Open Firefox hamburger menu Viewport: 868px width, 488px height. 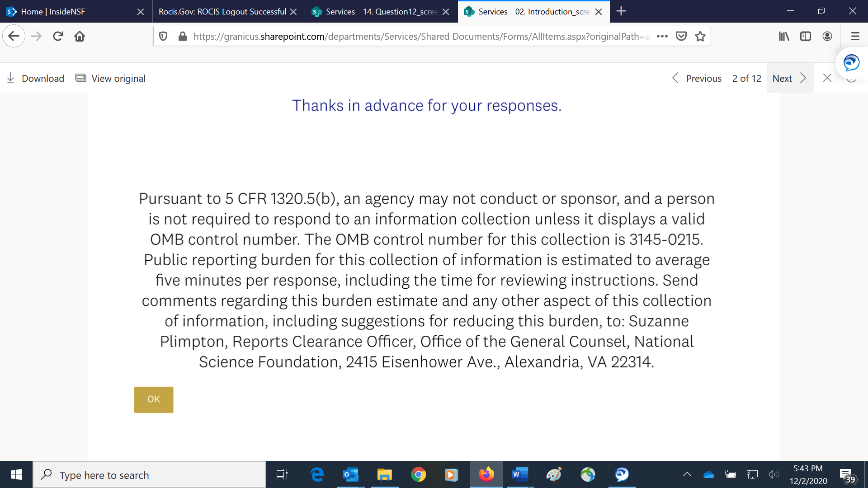855,36
